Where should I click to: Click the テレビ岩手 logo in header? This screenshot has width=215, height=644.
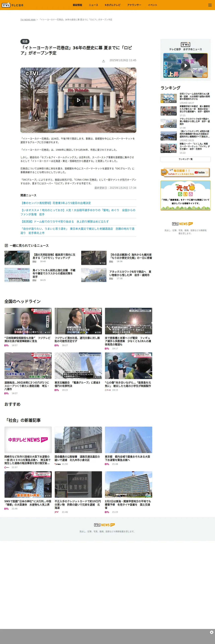click(x=13, y=5)
